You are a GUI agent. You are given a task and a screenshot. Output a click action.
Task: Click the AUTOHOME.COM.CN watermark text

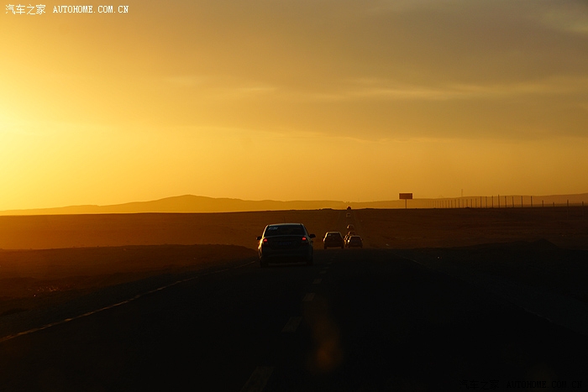pos(91,9)
